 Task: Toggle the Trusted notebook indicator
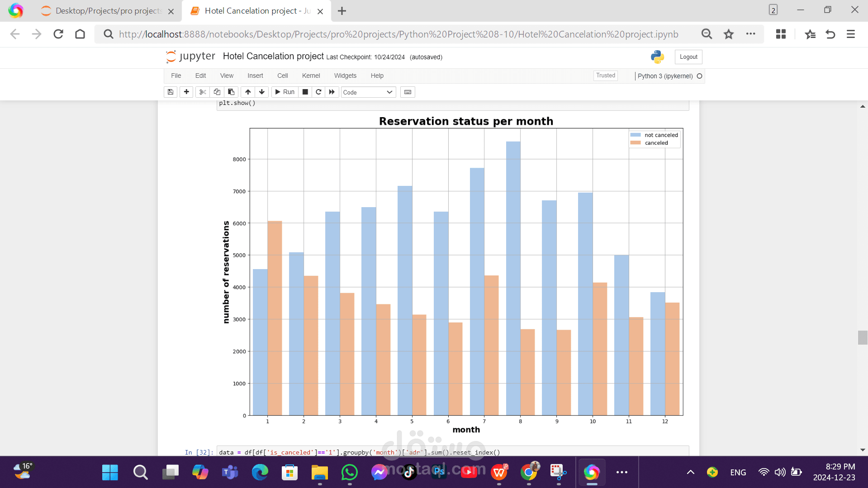(x=605, y=76)
